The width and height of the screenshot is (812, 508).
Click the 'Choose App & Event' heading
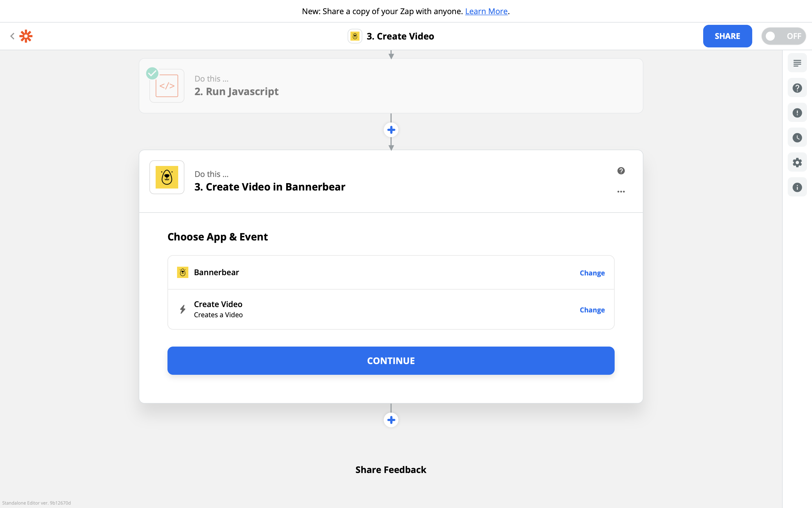(x=217, y=237)
